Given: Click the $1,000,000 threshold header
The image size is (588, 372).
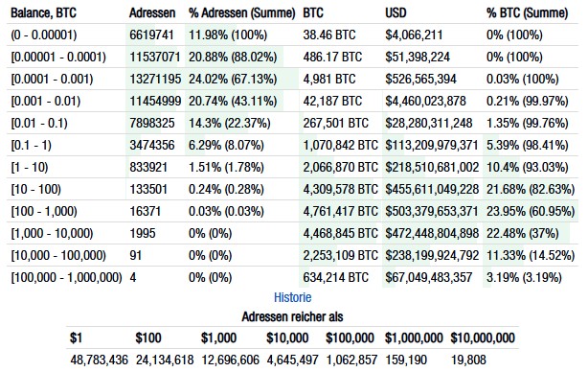Looking at the screenshot, I should tap(414, 337).
